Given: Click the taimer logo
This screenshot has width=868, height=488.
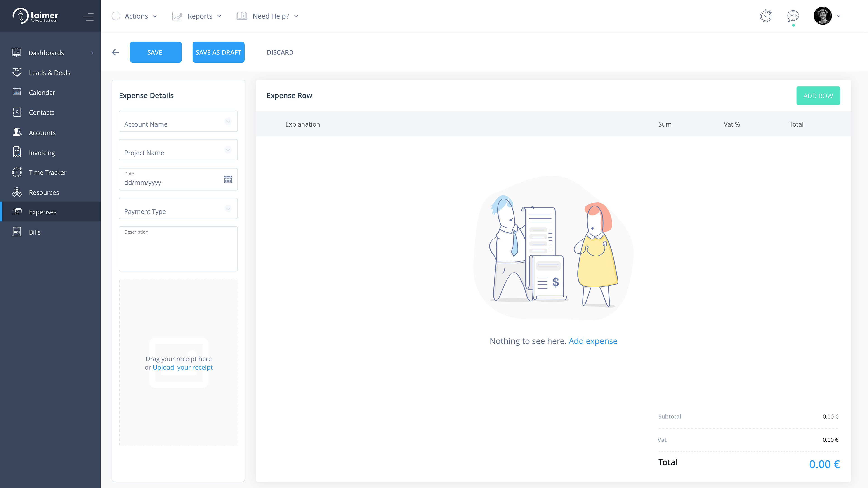Looking at the screenshot, I should click(x=35, y=16).
